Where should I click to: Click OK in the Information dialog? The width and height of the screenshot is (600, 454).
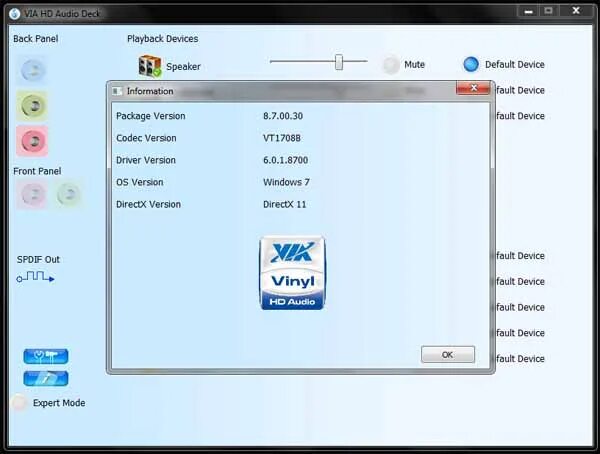(x=448, y=354)
